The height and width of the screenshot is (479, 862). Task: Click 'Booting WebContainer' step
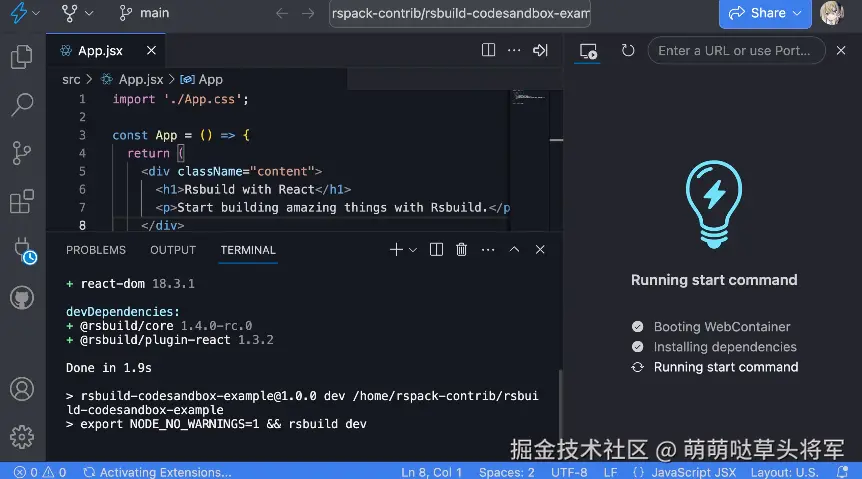point(722,327)
